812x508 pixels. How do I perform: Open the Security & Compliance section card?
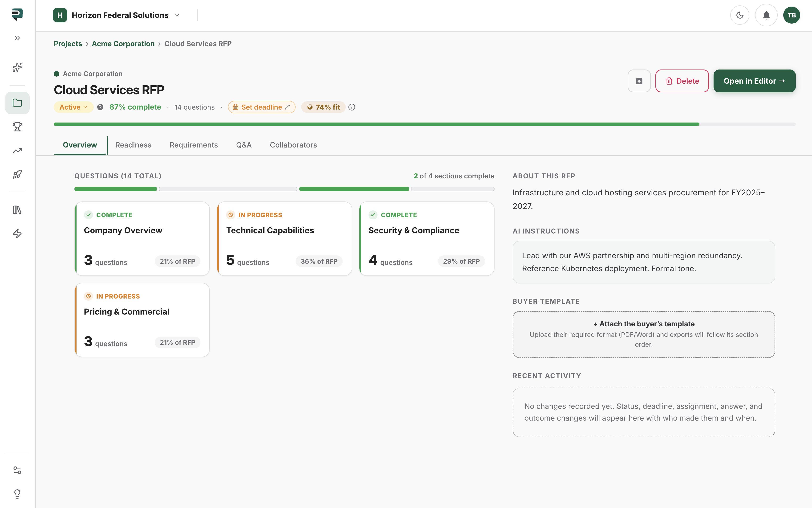tap(427, 238)
